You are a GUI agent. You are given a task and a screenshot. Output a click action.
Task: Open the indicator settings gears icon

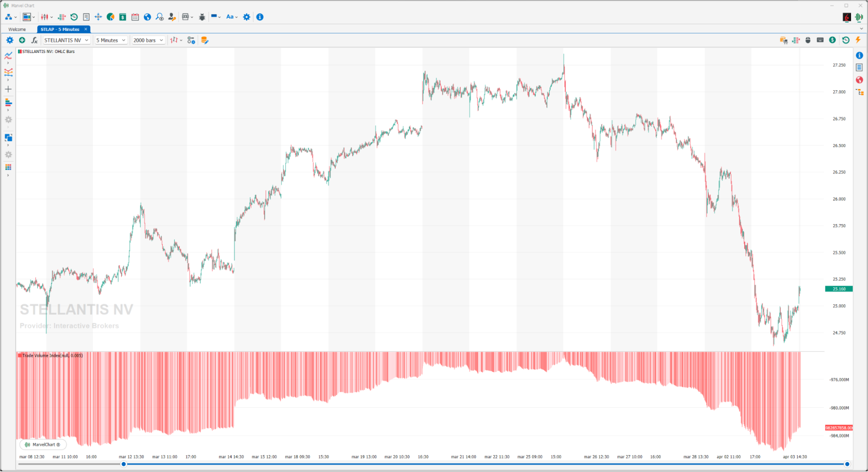191,40
